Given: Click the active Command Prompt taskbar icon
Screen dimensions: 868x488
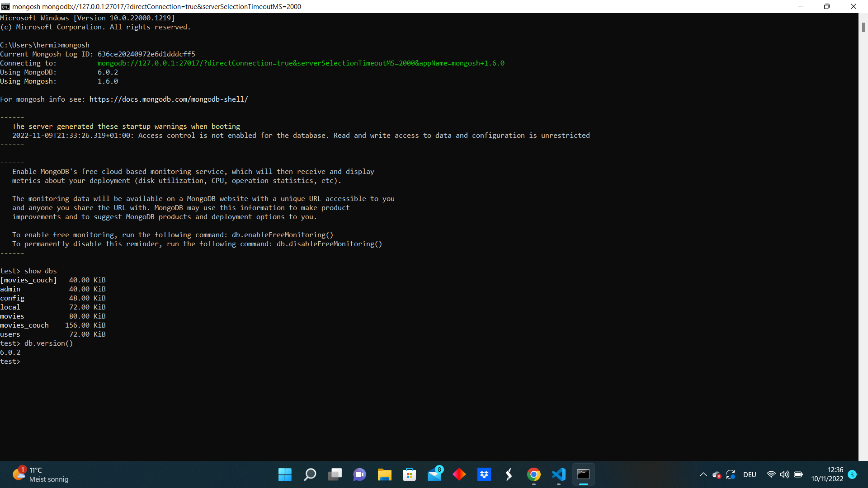Looking at the screenshot, I should coord(584,474).
